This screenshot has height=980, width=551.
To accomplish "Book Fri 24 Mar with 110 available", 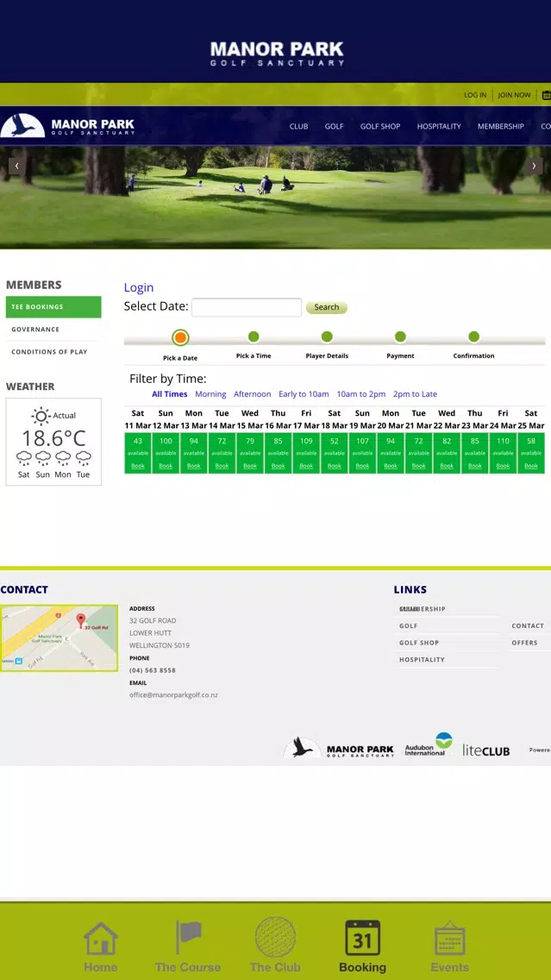I will [503, 466].
